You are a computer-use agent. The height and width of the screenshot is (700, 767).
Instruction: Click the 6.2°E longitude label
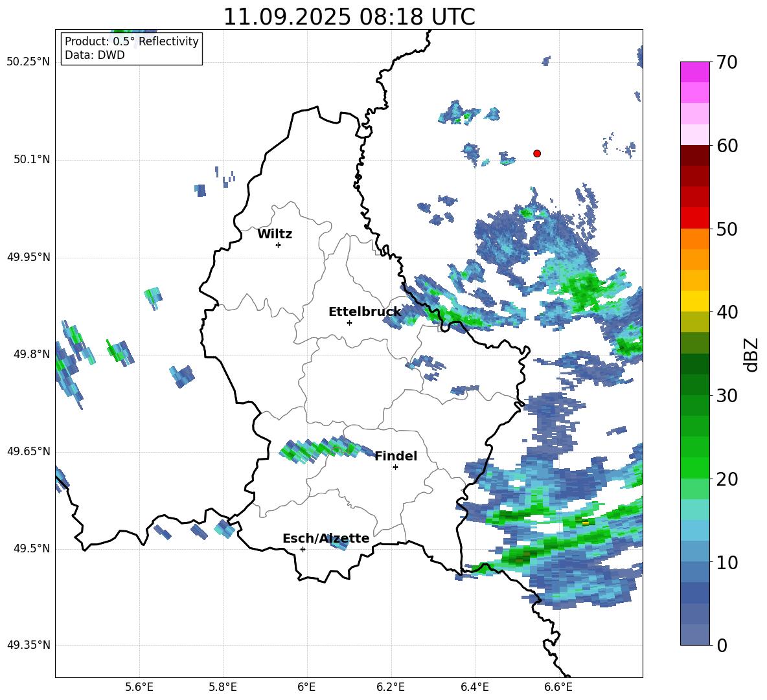(x=391, y=688)
